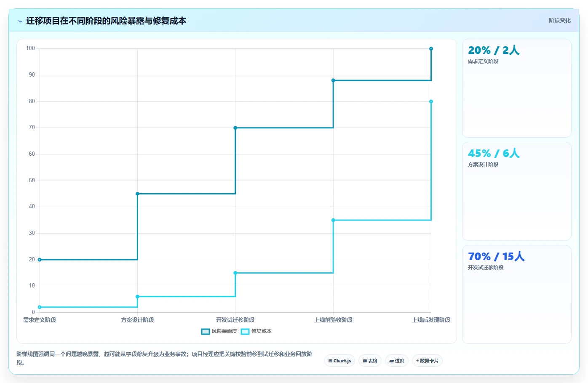The height and width of the screenshot is (383, 588).
Task: Click the risk data point at 70
Action: [x=235, y=128]
